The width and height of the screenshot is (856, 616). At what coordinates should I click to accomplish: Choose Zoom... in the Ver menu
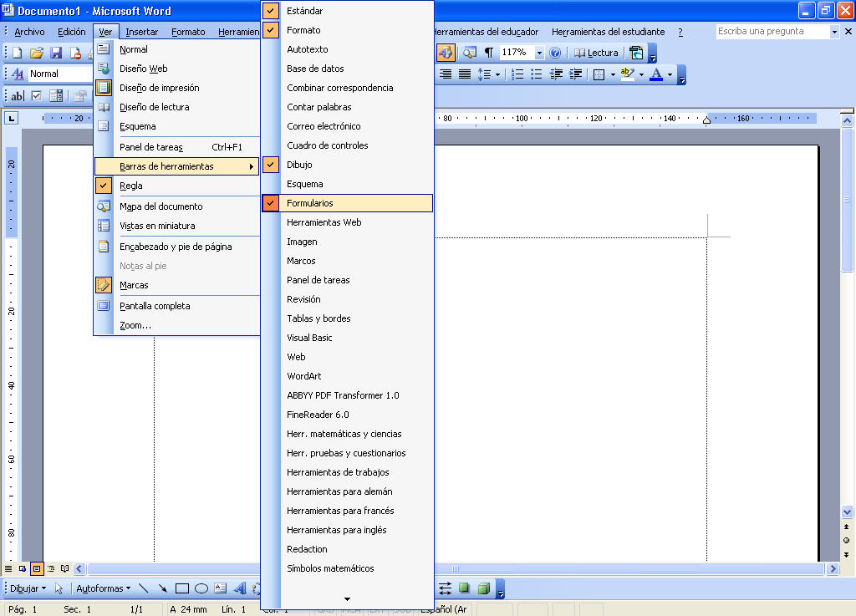click(177, 325)
